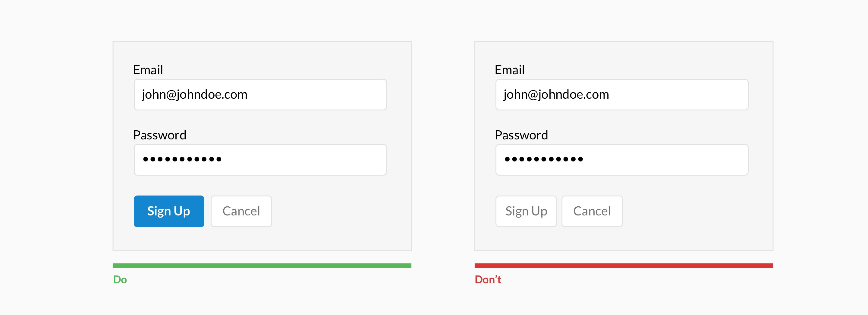This screenshot has height=315, width=868.
Task: Click the green Do caption text
Action: [x=120, y=280]
